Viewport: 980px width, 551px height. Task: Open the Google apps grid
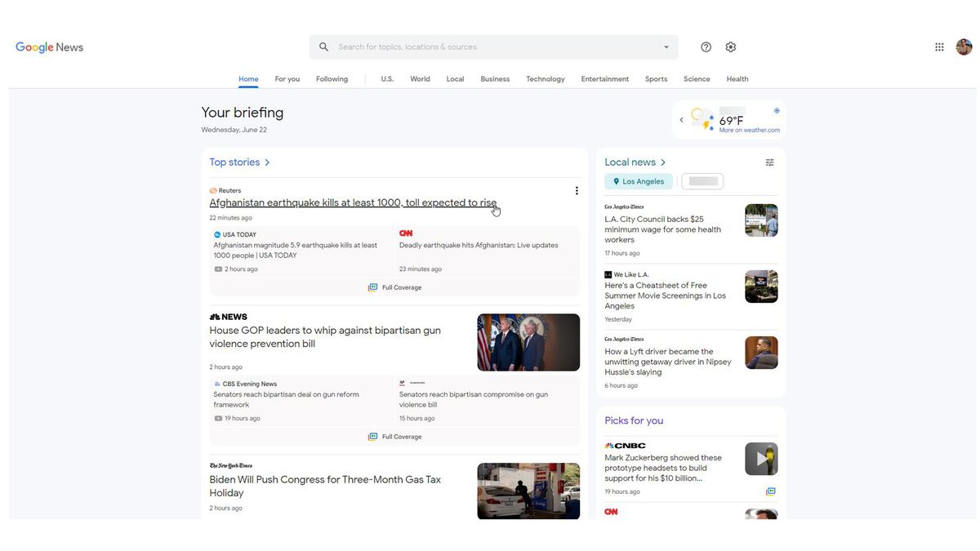click(x=939, y=47)
